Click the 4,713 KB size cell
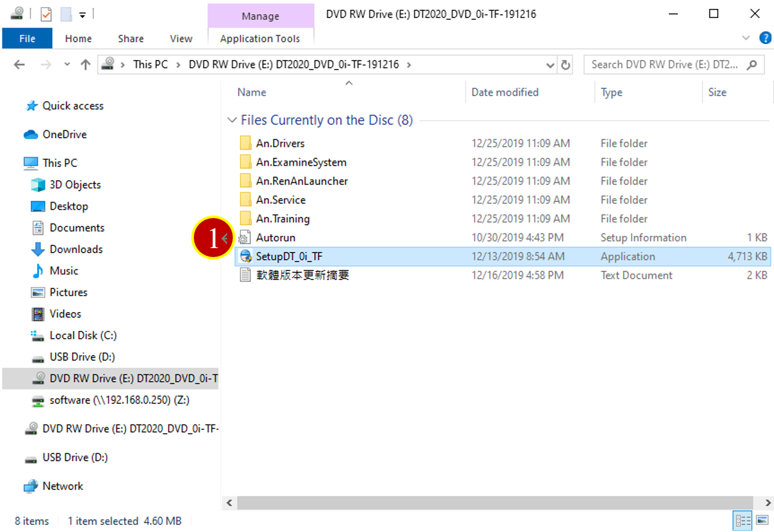774x532 pixels. (x=747, y=256)
